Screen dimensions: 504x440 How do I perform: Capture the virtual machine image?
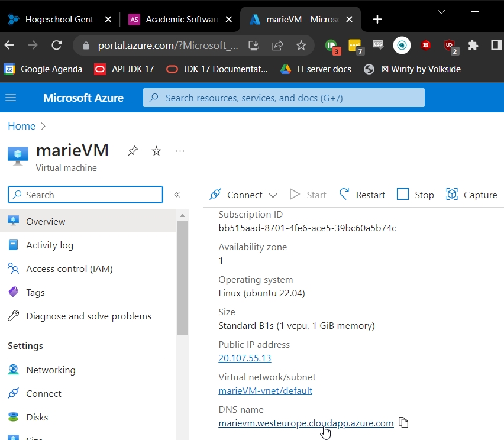click(471, 195)
